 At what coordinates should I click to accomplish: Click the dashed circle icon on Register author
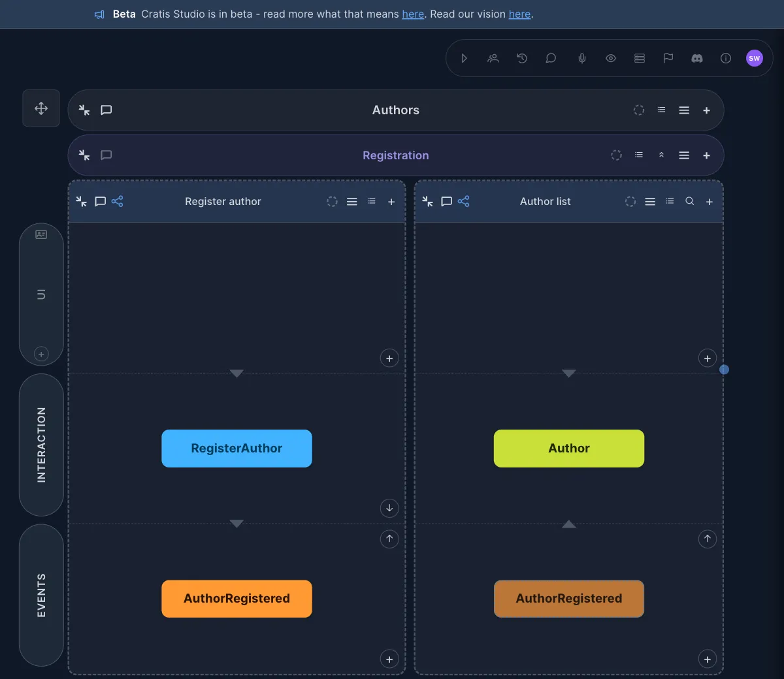(332, 202)
